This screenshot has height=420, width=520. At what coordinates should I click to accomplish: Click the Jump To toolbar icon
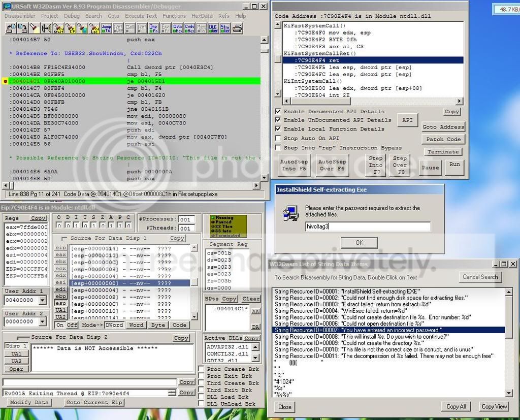(106, 28)
